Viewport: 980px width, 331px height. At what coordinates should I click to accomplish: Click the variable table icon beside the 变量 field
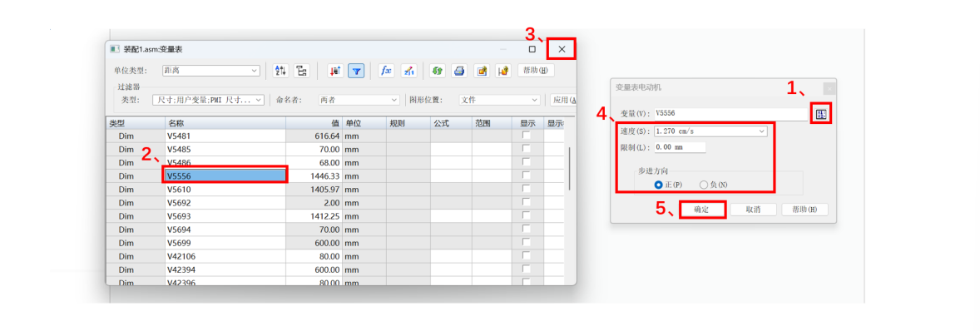tap(821, 114)
